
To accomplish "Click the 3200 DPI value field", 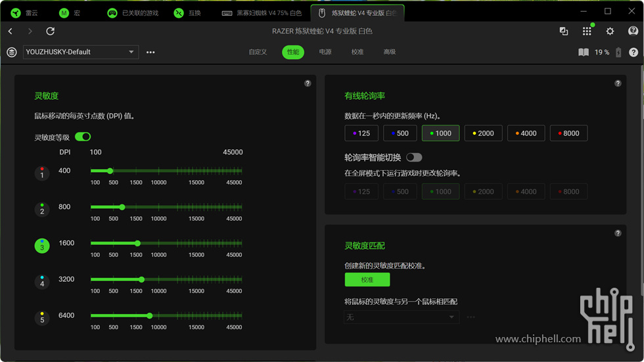I will [x=66, y=279].
